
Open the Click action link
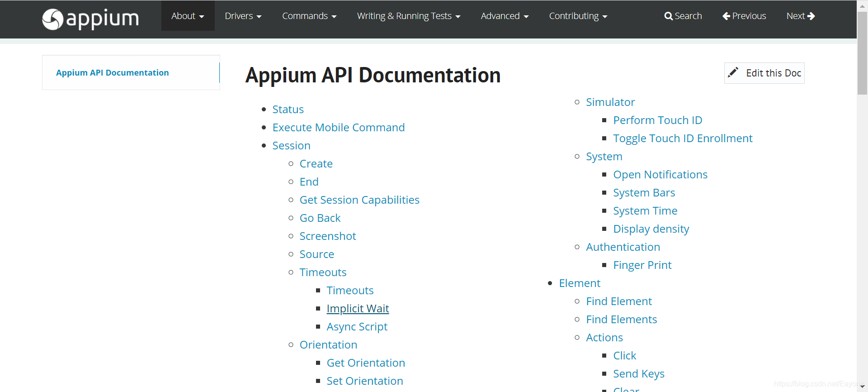[x=625, y=356]
